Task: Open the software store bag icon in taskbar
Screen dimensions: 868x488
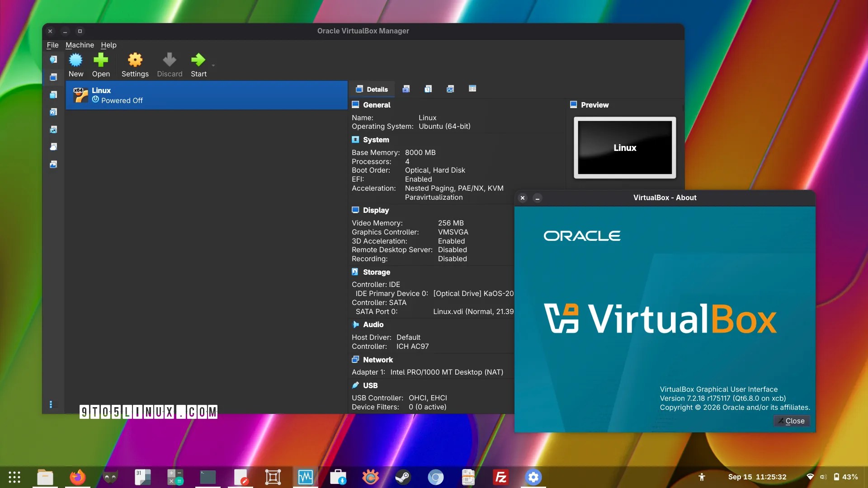Action: pyautogui.click(x=338, y=477)
